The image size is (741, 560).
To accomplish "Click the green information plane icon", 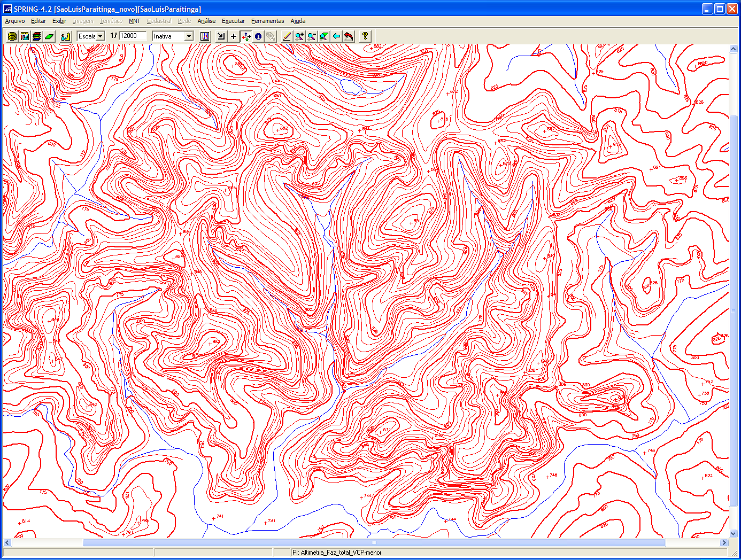I will [49, 36].
